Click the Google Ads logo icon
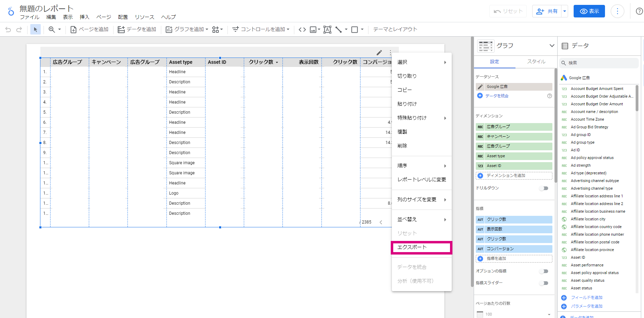This screenshot has width=644, height=318. [x=564, y=78]
